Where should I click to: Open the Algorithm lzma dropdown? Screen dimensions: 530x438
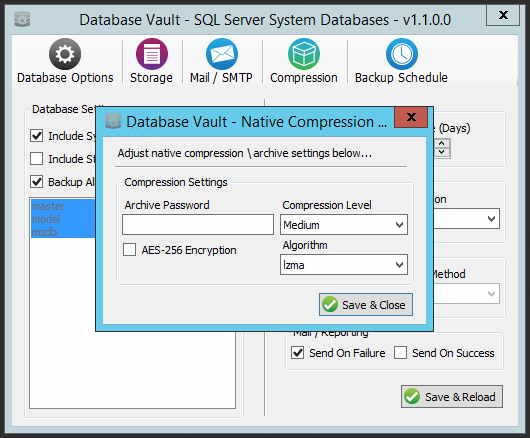click(x=344, y=265)
